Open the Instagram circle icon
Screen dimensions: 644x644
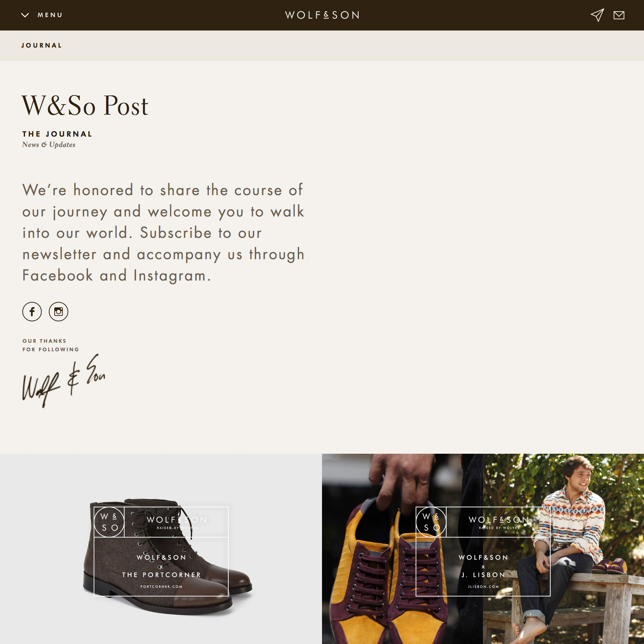[x=58, y=312]
